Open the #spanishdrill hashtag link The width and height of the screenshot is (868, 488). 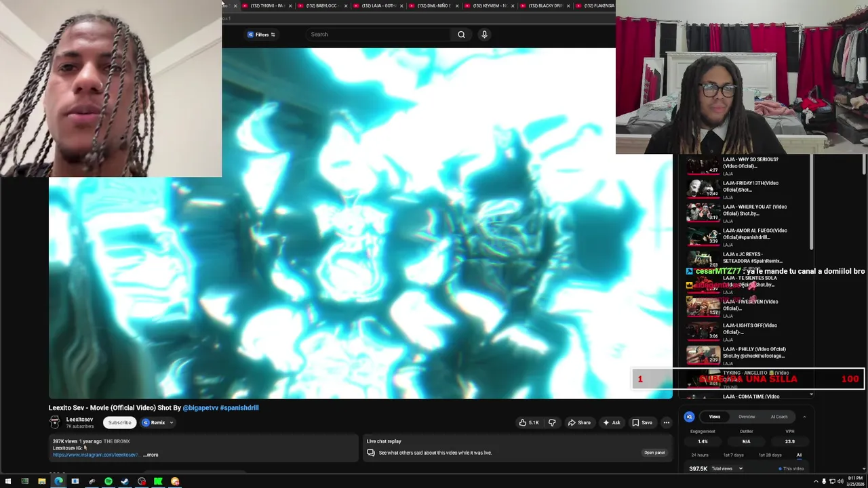[239, 408]
